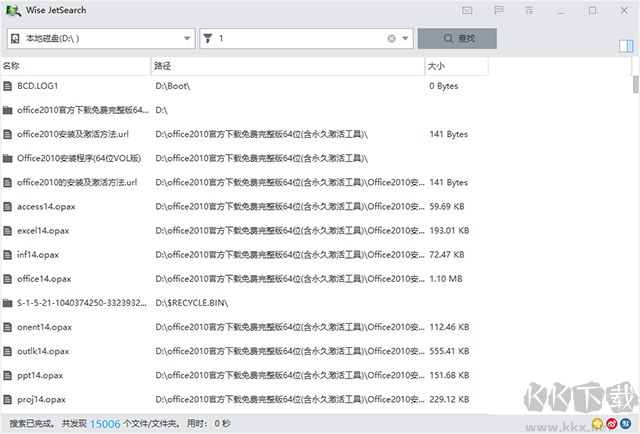Toggle the preview pane icon
The height and width of the screenshot is (434, 640).
tap(626, 46)
